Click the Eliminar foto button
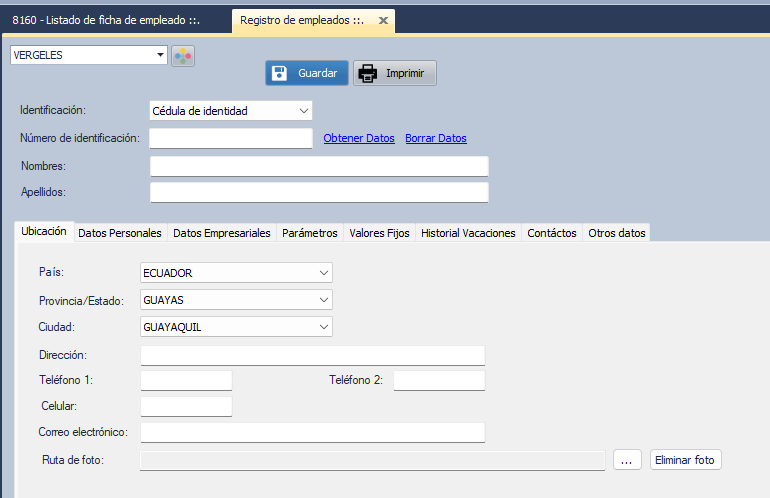Image resolution: width=770 pixels, height=498 pixels. tap(685, 460)
